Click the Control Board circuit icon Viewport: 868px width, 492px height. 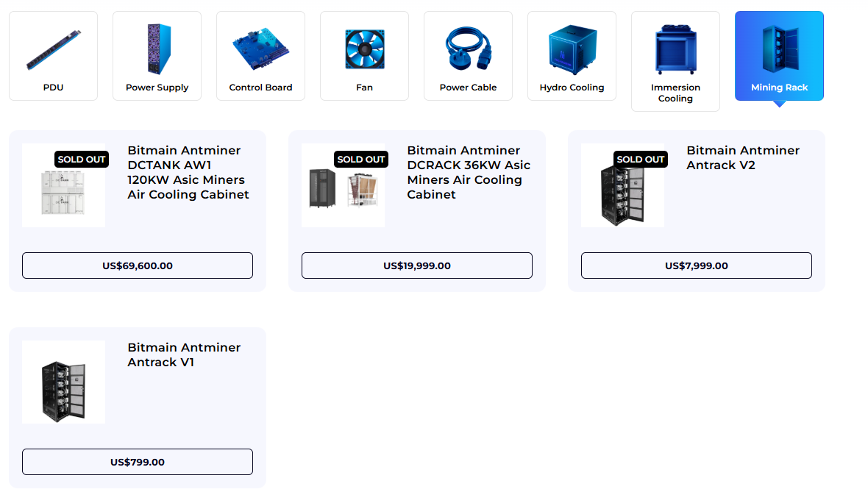(x=260, y=49)
